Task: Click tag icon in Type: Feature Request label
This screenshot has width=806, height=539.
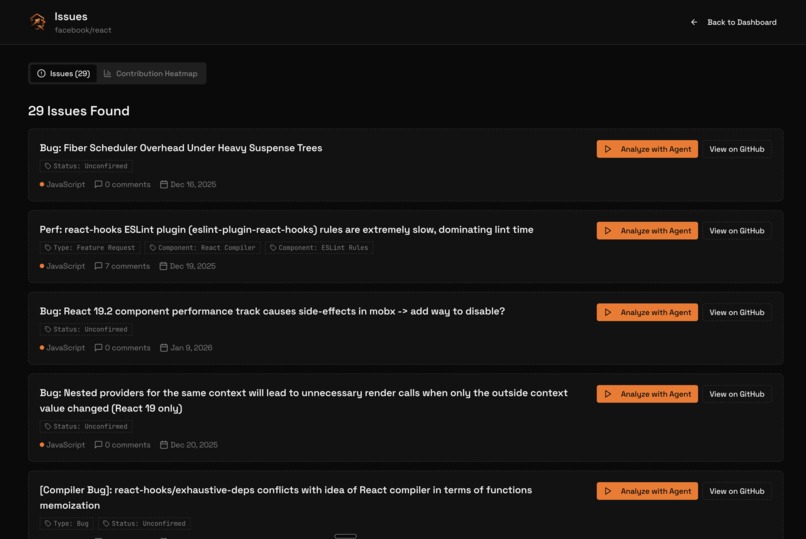Action: [48, 248]
